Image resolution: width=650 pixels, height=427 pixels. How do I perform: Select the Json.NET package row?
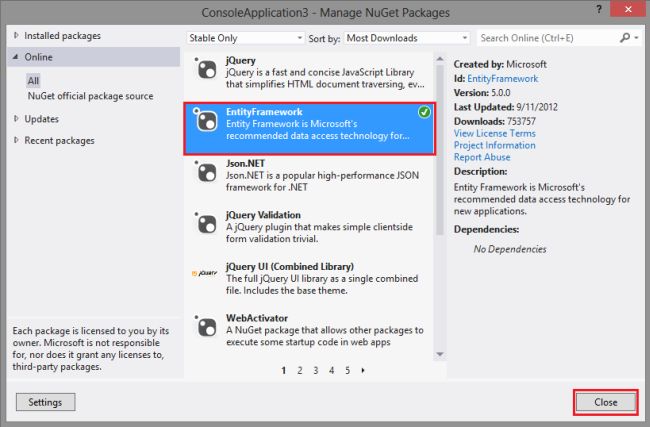pyautogui.click(x=309, y=175)
